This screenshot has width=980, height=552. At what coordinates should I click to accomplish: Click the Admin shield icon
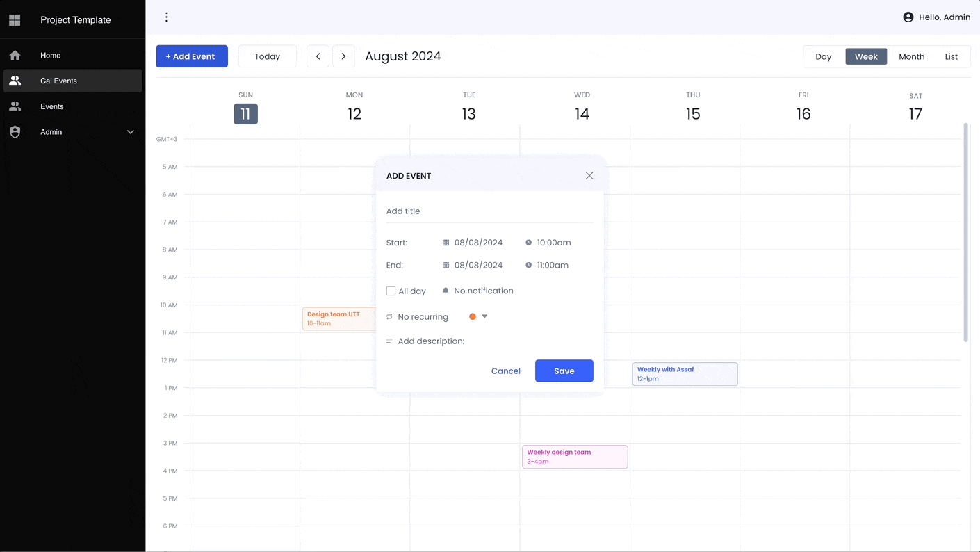[15, 132]
